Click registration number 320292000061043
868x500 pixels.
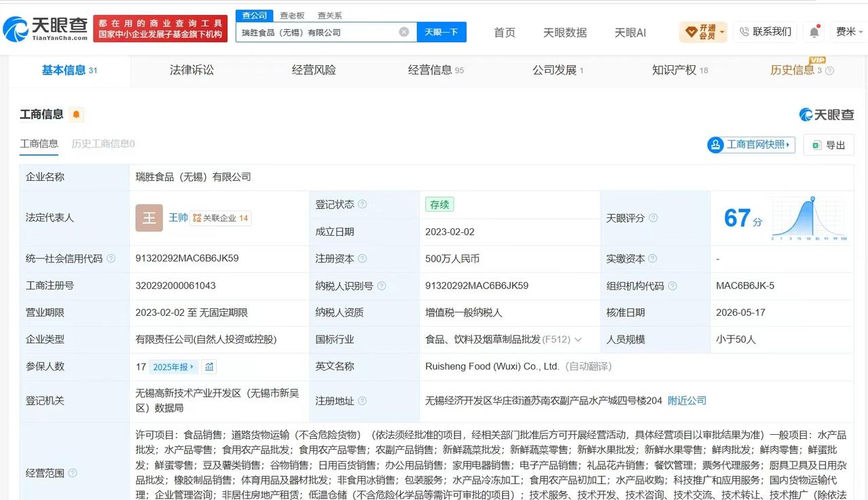(x=175, y=285)
